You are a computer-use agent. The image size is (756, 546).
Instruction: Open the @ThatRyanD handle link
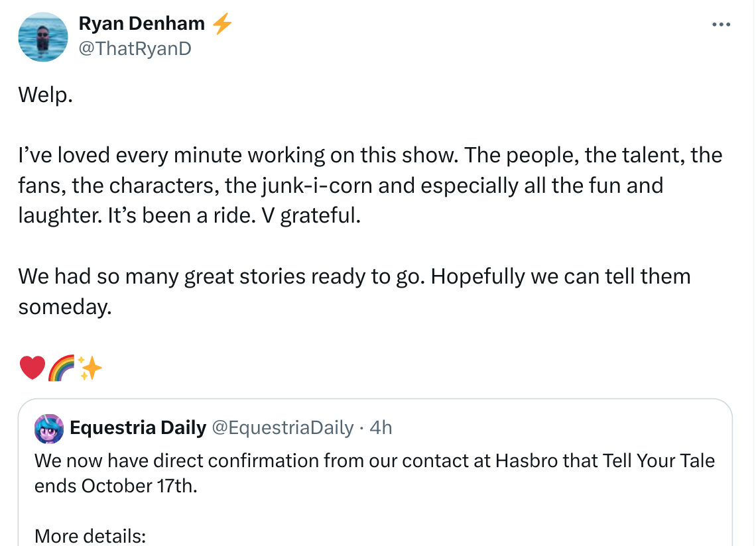(x=135, y=48)
